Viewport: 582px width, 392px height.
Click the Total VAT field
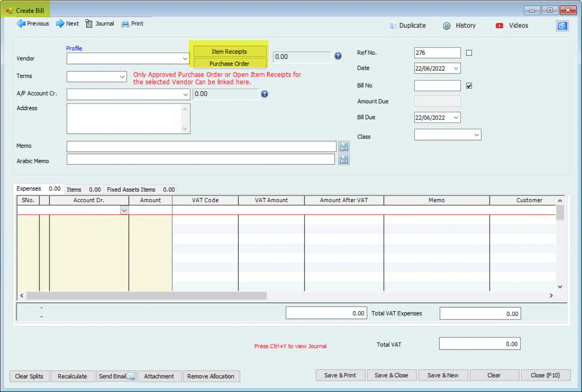pyautogui.click(x=480, y=344)
